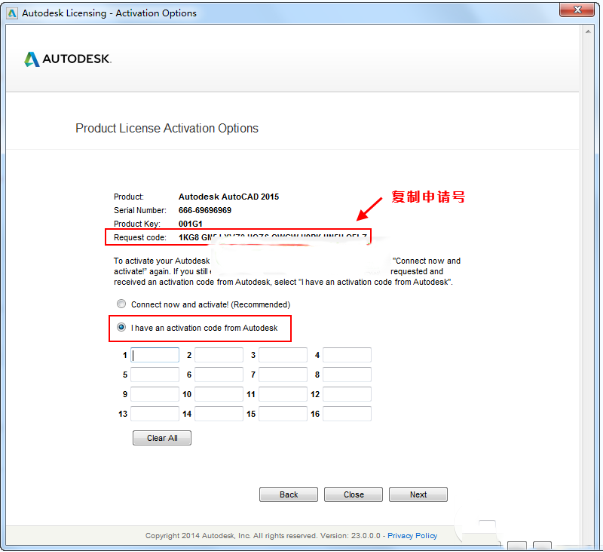The image size is (603, 552).
Task: Select "I have an activation code" radio button
Action: pos(121,327)
